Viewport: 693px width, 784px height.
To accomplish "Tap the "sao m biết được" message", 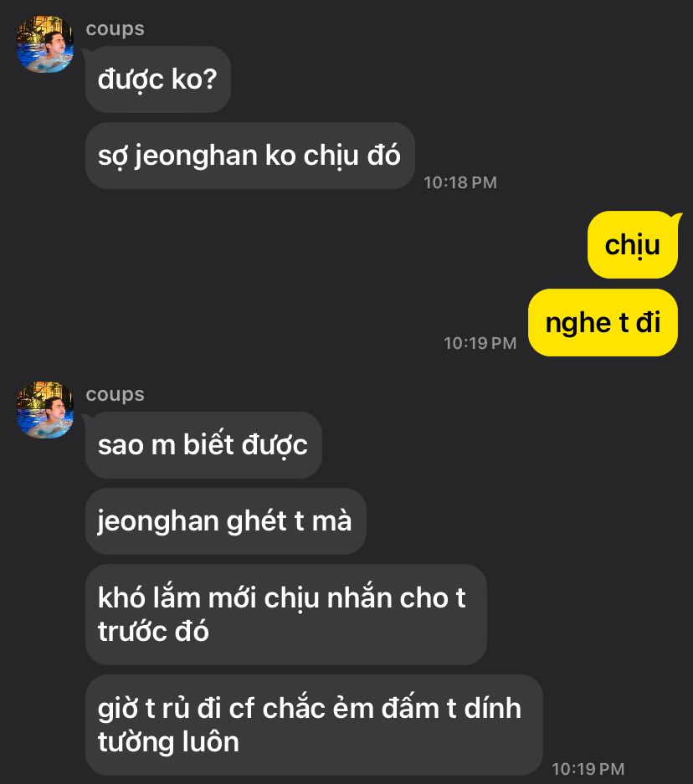I will pyautogui.click(x=203, y=445).
